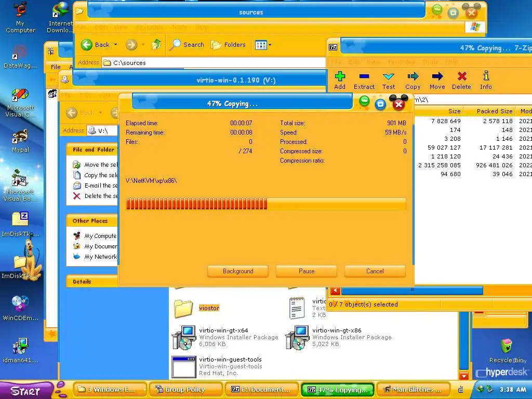Click the Copy icon in 7-Zip toolbar
Viewport: 532px width, 399px height.
tap(413, 81)
